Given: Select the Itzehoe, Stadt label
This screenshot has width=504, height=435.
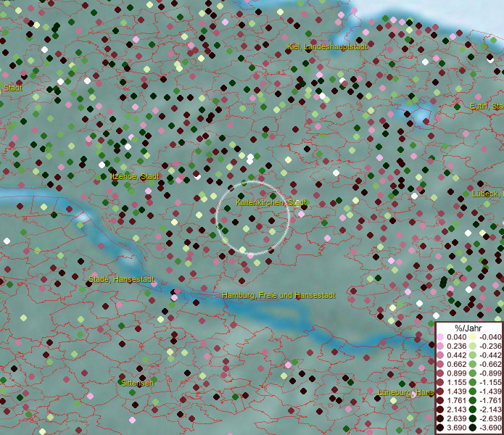Looking at the screenshot, I should [x=135, y=176].
